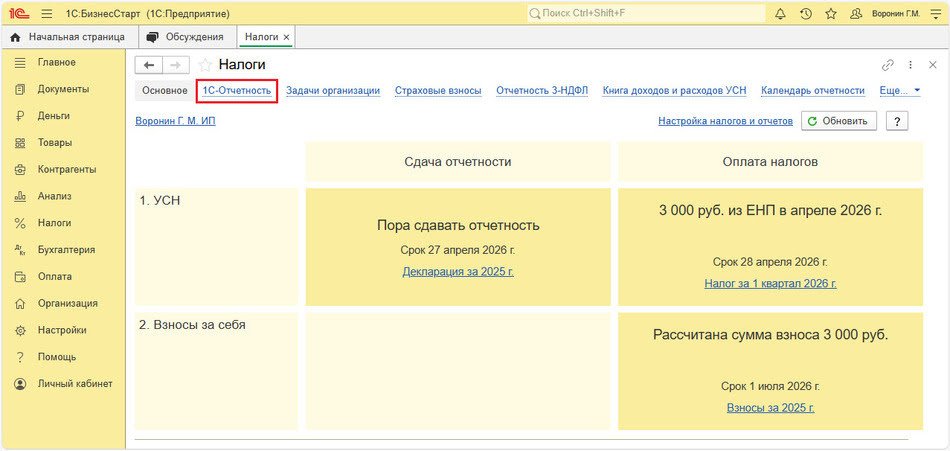Open the Отчетность 3-НДФЛ link
Image resolution: width=950 pixels, height=451 pixels.
[542, 91]
